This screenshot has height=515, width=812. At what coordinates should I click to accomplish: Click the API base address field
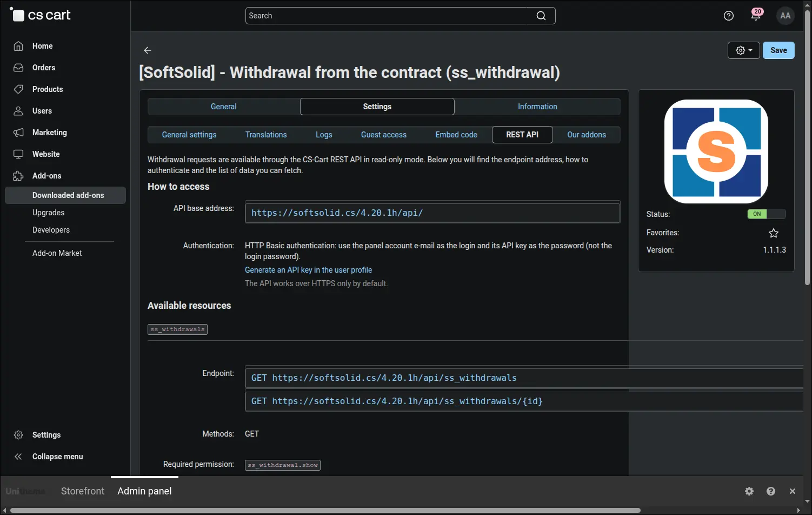point(432,213)
